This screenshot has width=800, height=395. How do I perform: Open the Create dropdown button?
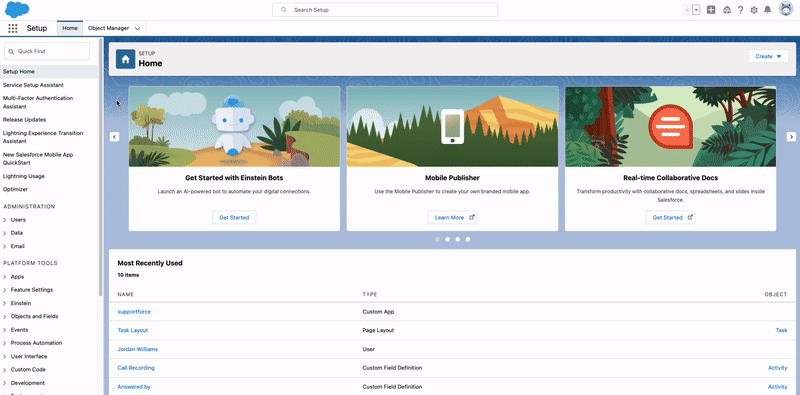click(768, 56)
